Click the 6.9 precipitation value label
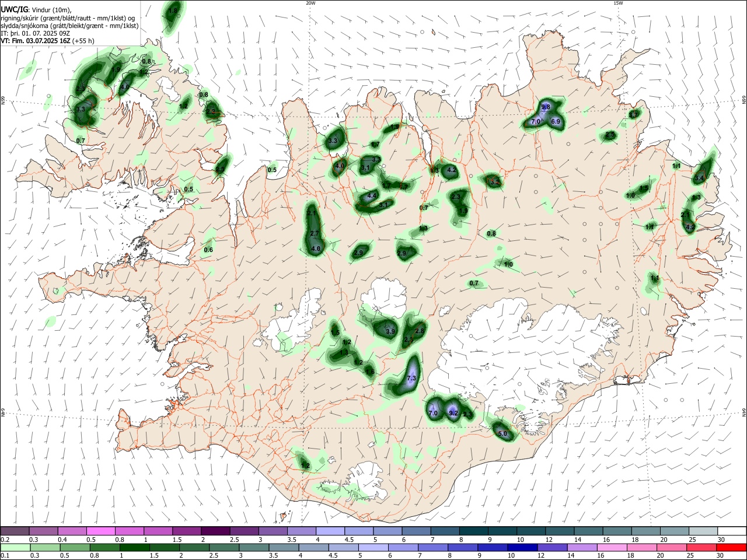747x560 pixels. coord(556,122)
